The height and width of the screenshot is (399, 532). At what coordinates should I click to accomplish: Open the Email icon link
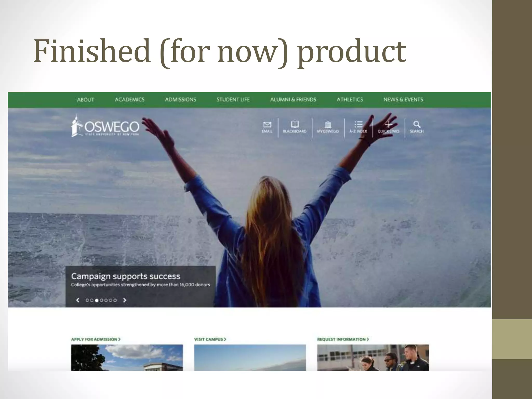tap(267, 125)
